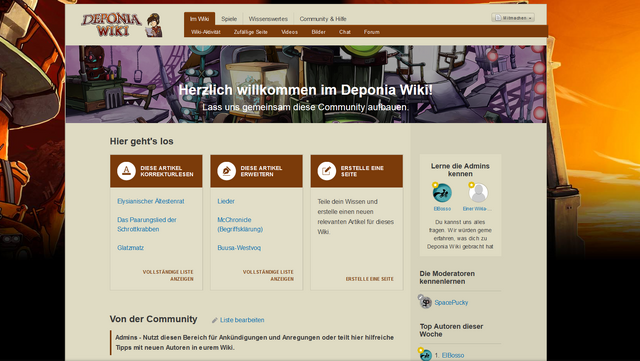This screenshot has height=361, width=640.
Task: Click the Erstelle eine Seite bottom link
Action: [x=370, y=279]
